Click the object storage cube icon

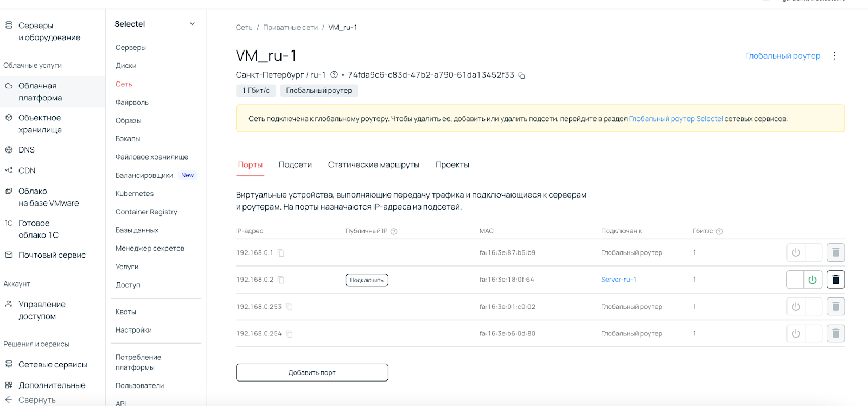point(9,117)
